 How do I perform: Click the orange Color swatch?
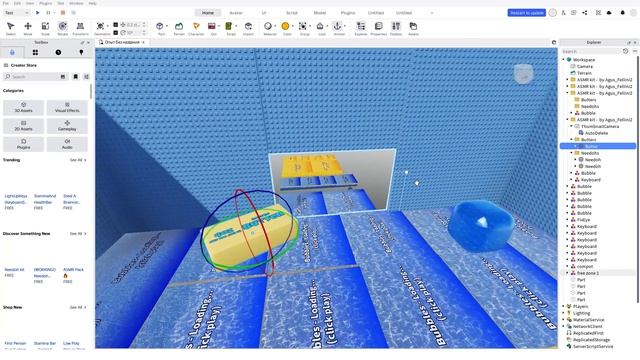click(285, 26)
